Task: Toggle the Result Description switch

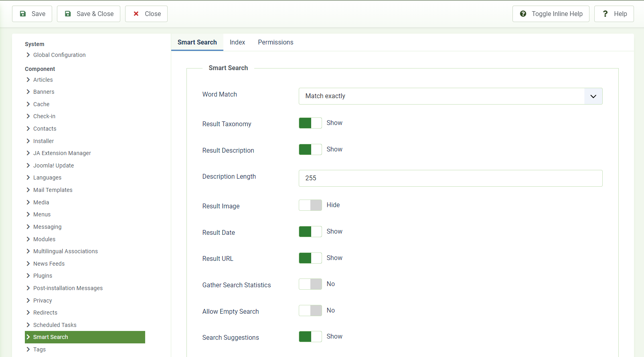Action: coord(310,149)
